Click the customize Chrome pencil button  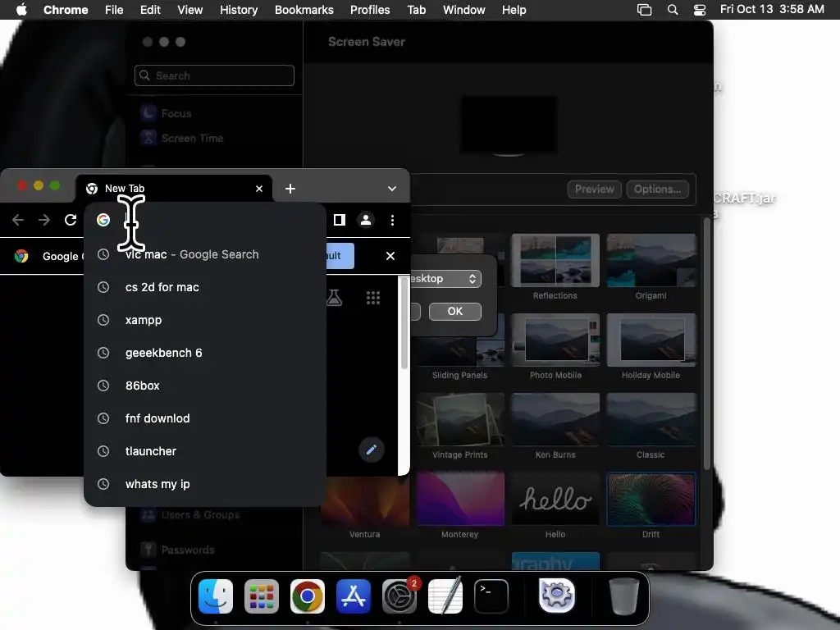pos(372,450)
